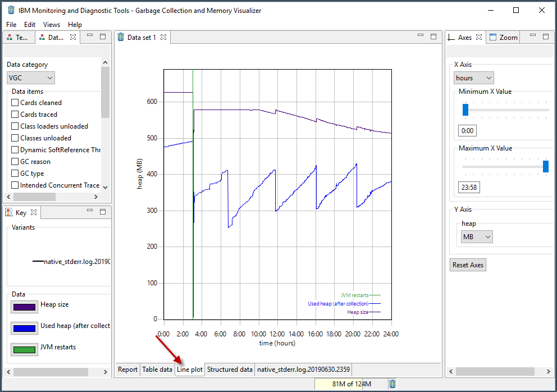Enable Cards cleaned checkbox
The width and height of the screenshot is (557, 392).
coord(15,102)
